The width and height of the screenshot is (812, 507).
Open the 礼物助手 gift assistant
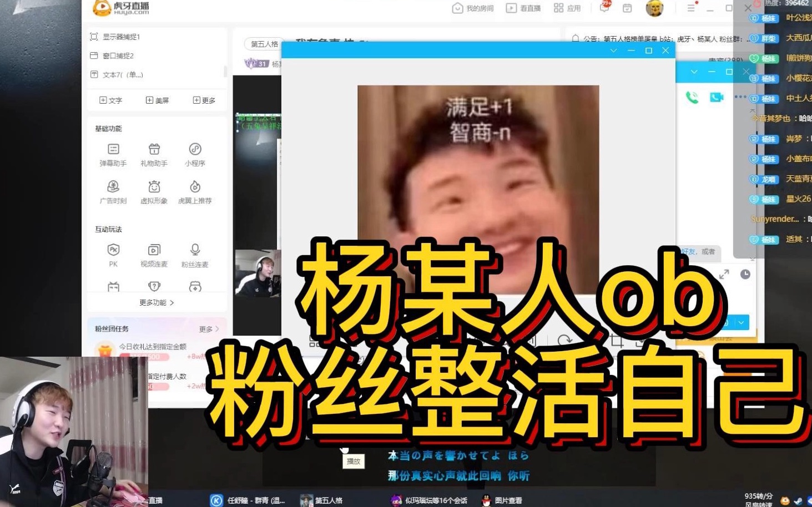pos(154,155)
